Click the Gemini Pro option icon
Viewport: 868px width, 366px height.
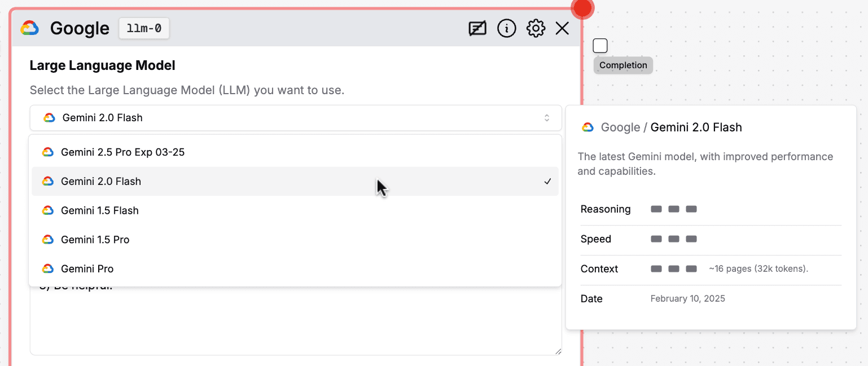[x=48, y=269]
